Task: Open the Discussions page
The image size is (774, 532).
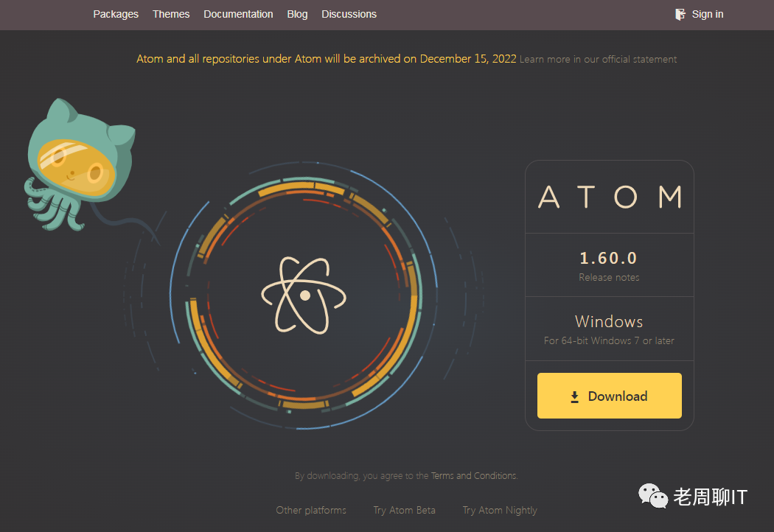Action: [x=349, y=14]
